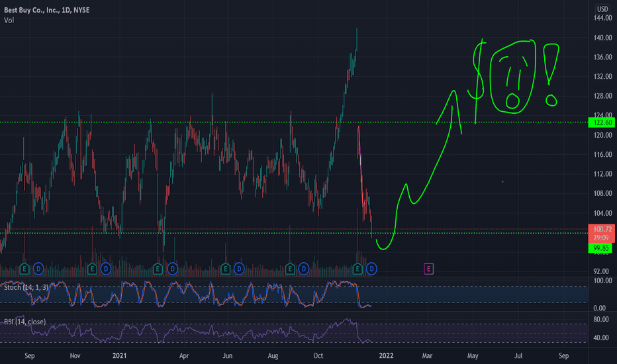This screenshot has height=364, width=617.
Task: Click the purple upcoming earnings E marker
Action: (x=428, y=269)
